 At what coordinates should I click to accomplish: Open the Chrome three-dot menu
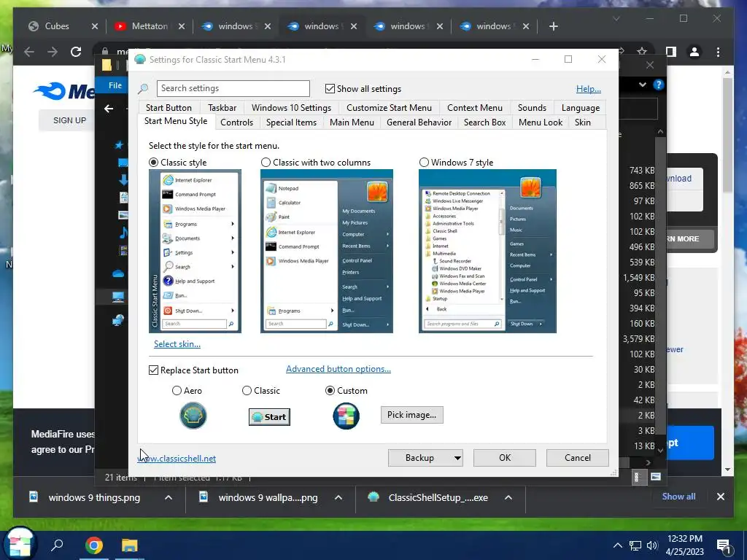pyautogui.click(x=718, y=52)
